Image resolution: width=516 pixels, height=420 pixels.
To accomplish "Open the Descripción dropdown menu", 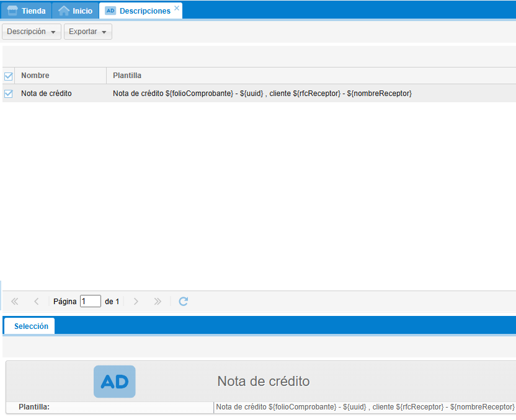I will pyautogui.click(x=32, y=32).
